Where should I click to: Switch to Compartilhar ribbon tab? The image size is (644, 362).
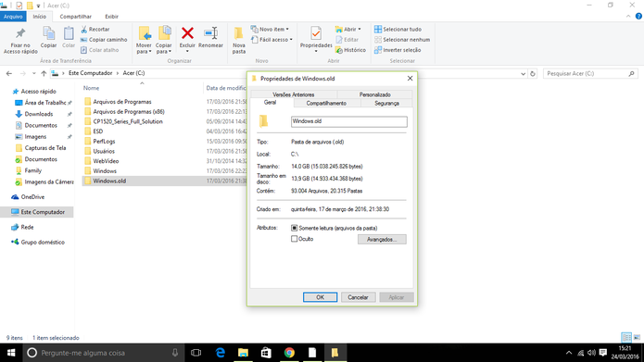pos(76,17)
